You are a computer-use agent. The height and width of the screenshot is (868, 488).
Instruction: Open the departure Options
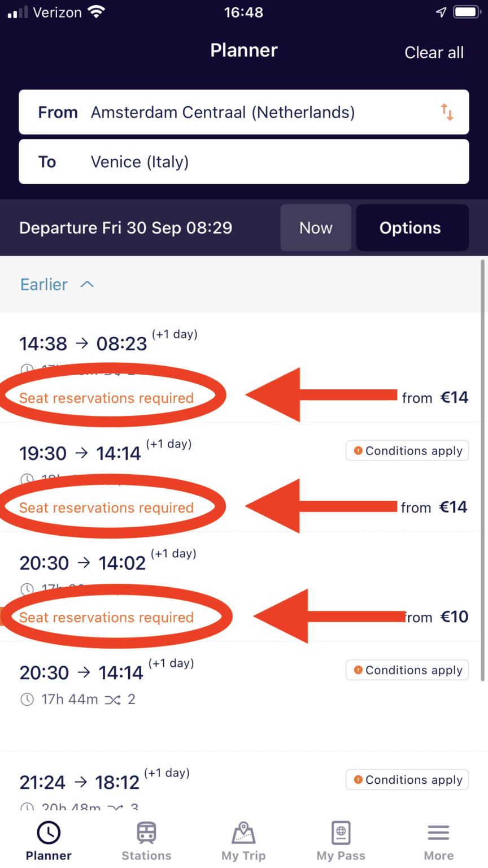coord(411,227)
